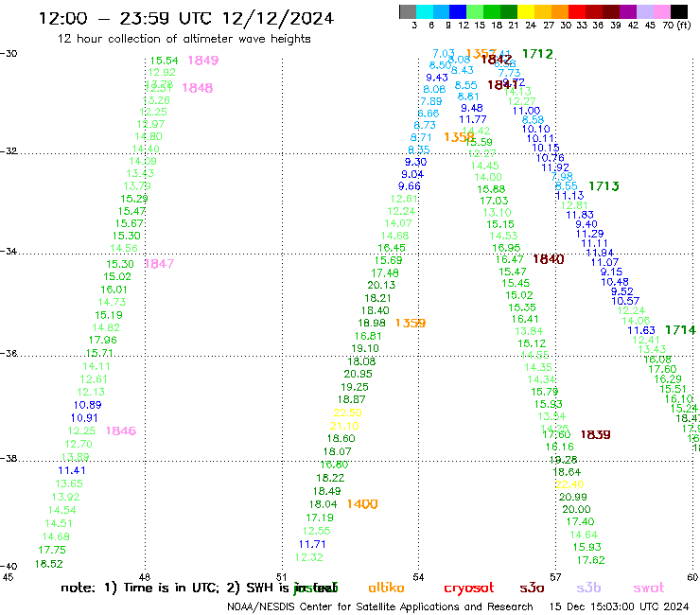Click the orange altika time label '1359'
Screen dimensions: 700x615
[x=411, y=323]
